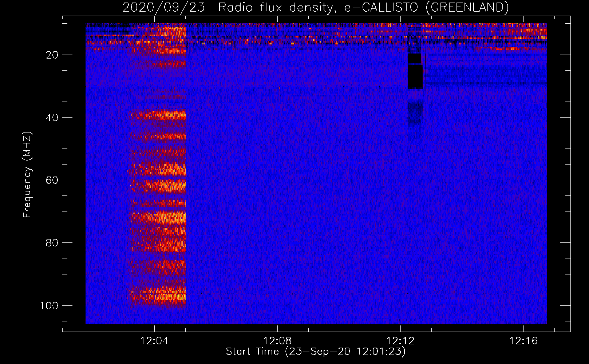Click the '12:04' time tick label

click(154, 341)
